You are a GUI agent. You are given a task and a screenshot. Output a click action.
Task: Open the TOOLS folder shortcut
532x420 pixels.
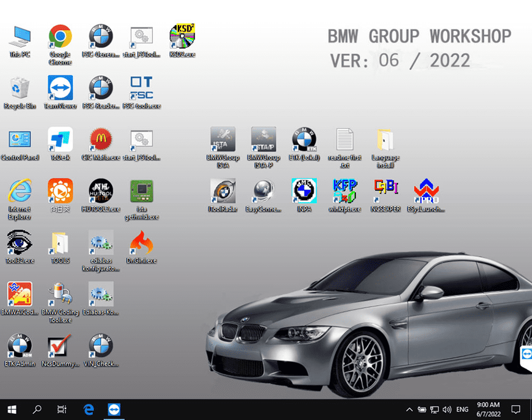tap(60, 247)
